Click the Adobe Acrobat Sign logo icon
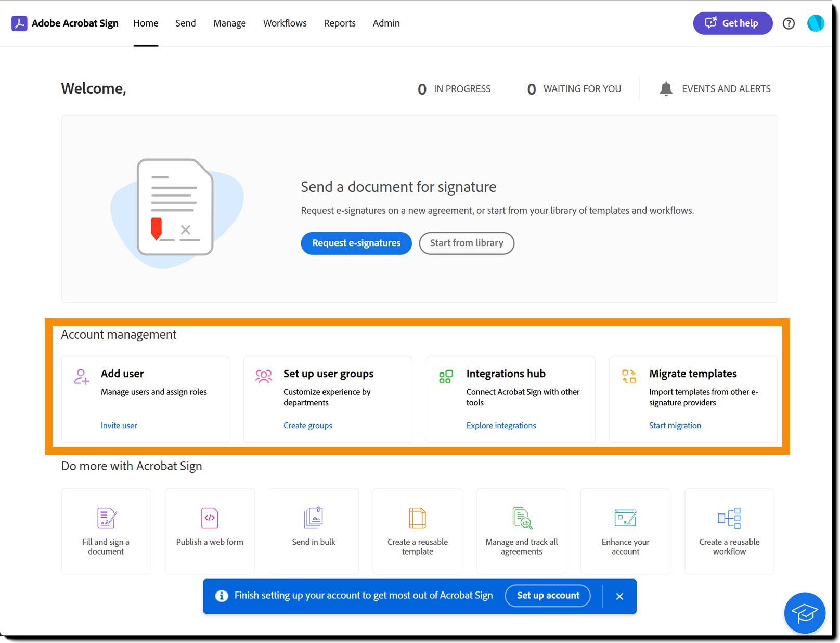Screen dimensions: 840x643 point(19,23)
